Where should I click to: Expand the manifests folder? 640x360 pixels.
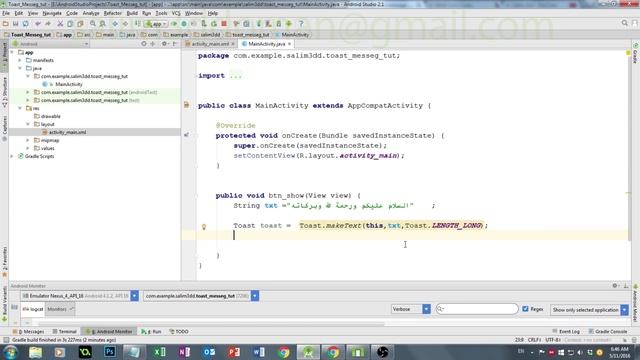[20, 60]
